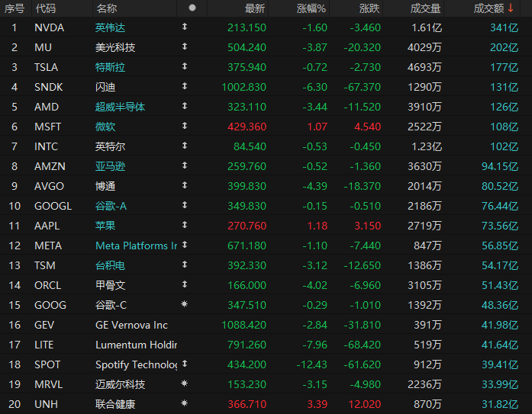Click the star icon in UNH row
The image size is (532, 414).
(x=185, y=403)
